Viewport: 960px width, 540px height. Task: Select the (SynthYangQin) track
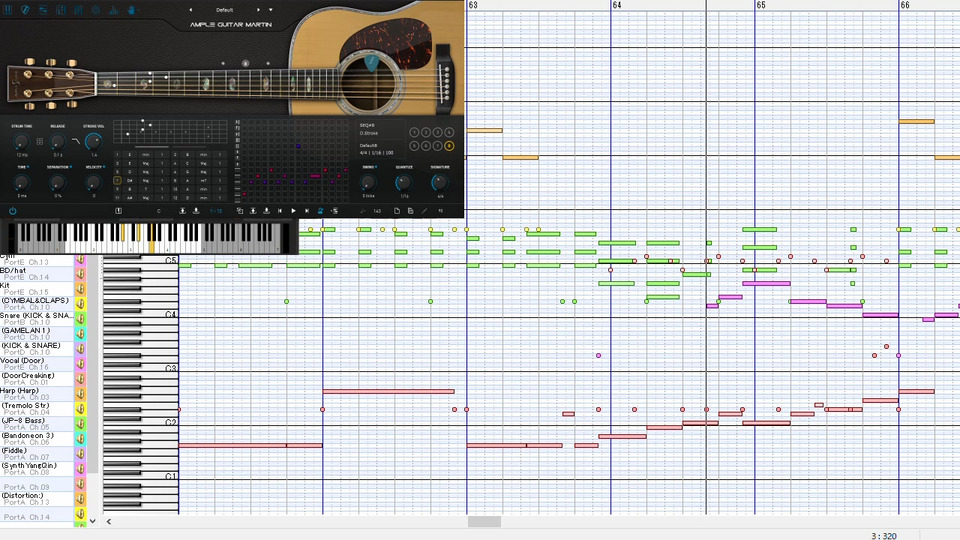click(37, 468)
